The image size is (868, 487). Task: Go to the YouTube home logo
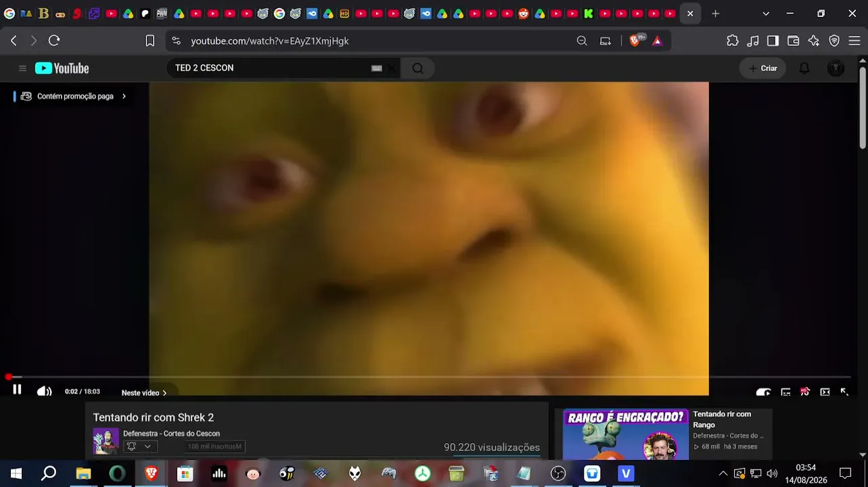pos(62,68)
